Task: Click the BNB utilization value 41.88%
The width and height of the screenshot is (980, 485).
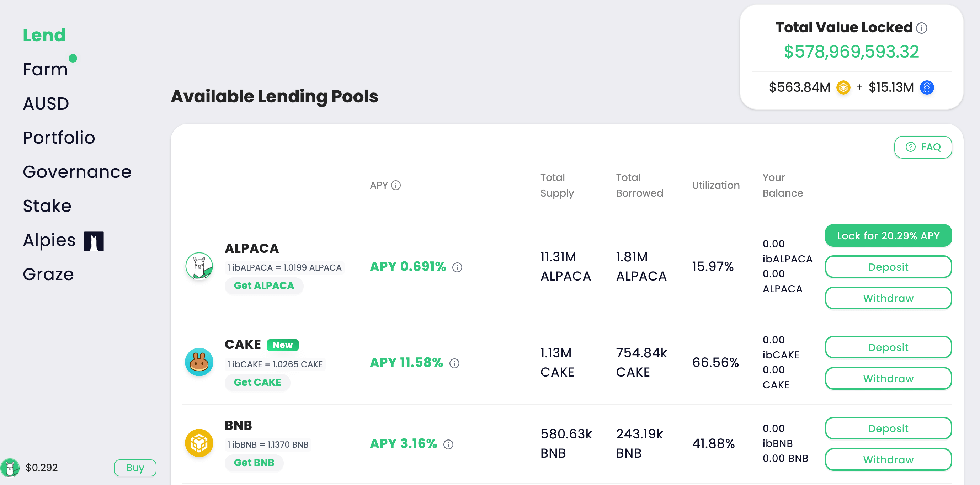Action: [x=713, y=443]
